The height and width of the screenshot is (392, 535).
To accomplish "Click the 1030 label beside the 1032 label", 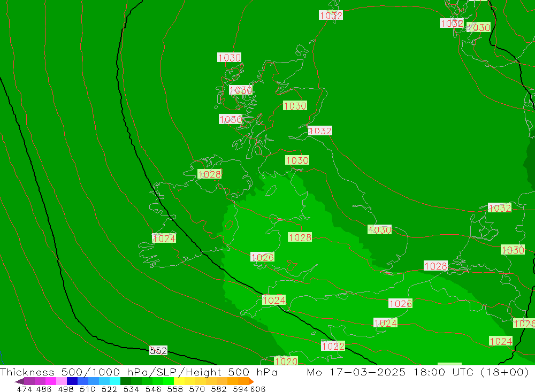I will click(x=478, y=27).
